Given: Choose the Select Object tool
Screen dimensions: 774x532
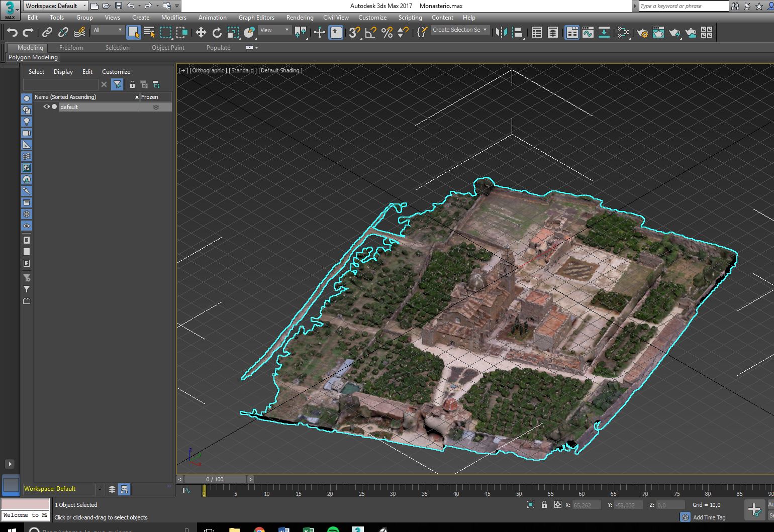Looking at the screenshot, I should click(x=133, y=33).
